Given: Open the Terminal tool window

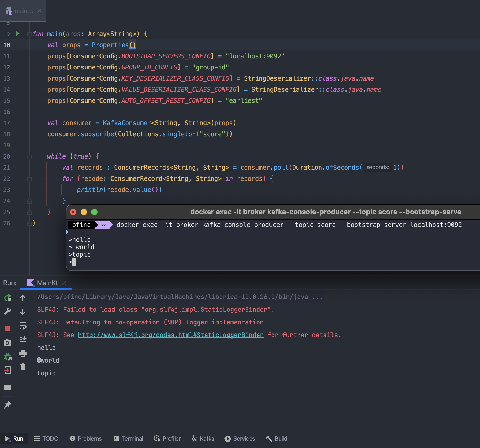Looking at the screenshot, I should point(128,438).
